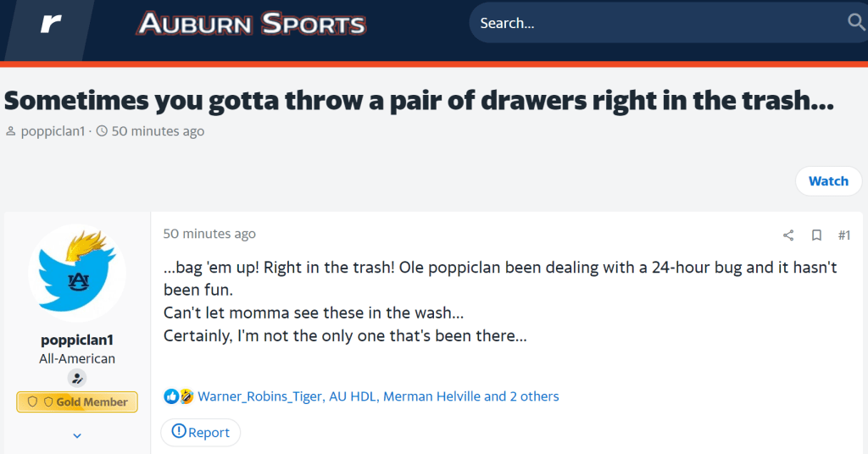
Task: Toggle the Watch thread button
Action: tap(828, 181)
